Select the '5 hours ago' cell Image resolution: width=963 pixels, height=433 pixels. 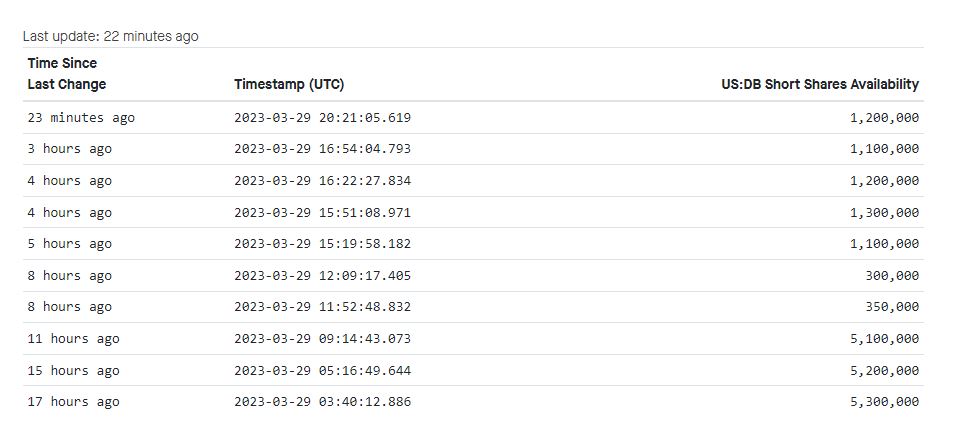click(x=70, y=244)
